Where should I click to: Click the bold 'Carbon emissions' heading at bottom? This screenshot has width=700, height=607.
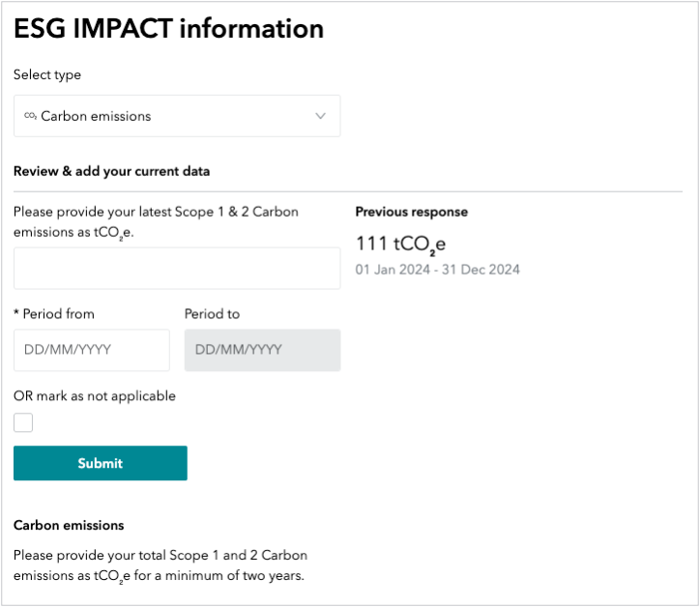(69, 525)
